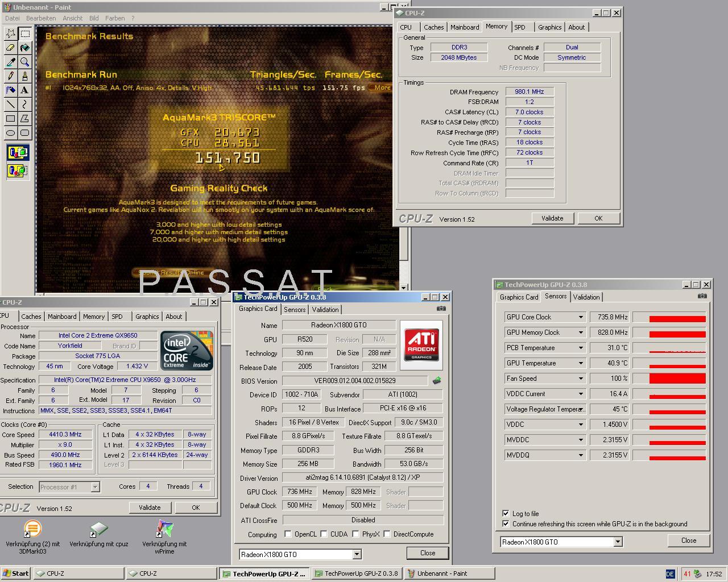Toggle the DirectCompute checkbox in GPU-Z

387,534
